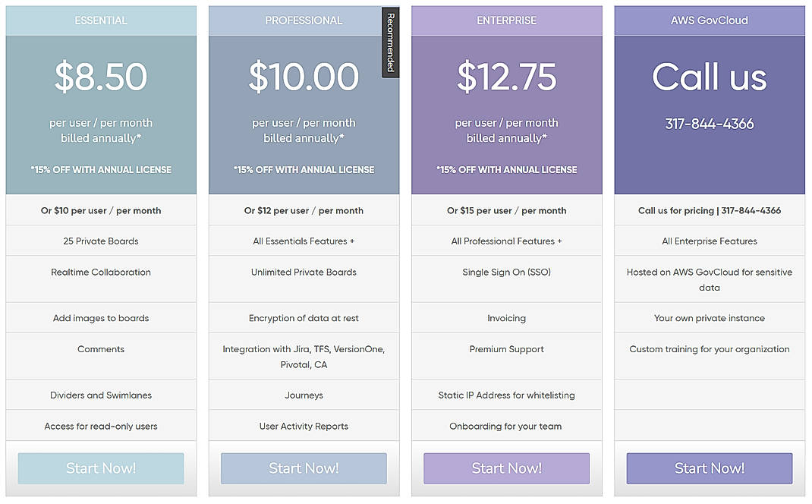Click the Or $15 per user per month text
The height and width of the screenshot is (504, 812).
click(506, 210)
